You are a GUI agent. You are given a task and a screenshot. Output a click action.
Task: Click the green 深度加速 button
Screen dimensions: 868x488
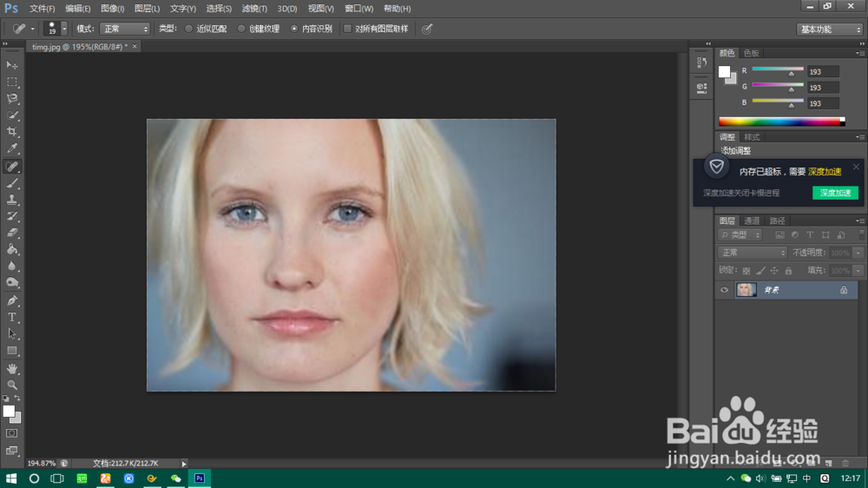coord(835,193)
